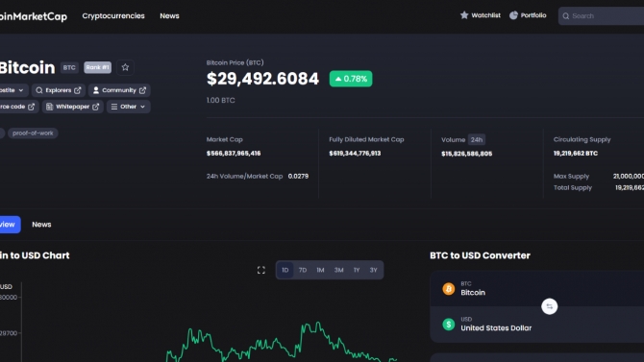Click the Whitepaper document icon

click(49, 107)
